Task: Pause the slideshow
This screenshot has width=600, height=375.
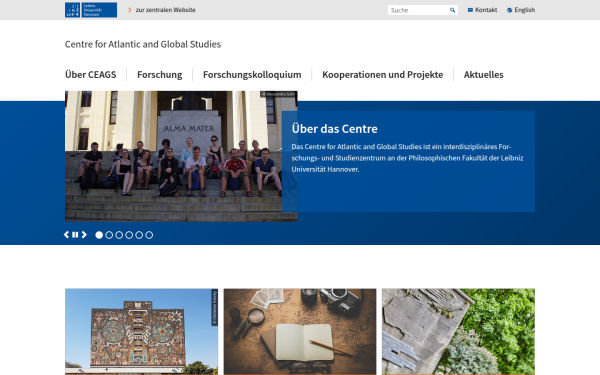Action: [x=75, y=235]
